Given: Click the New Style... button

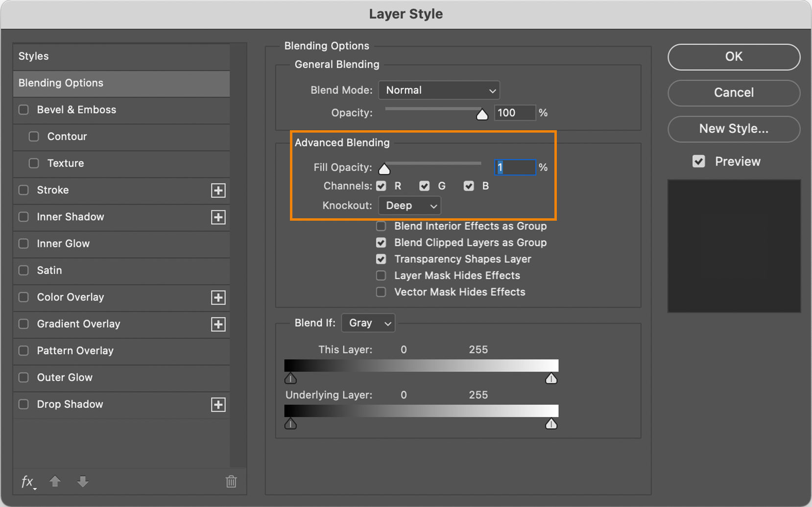Looking at the screenshot, I should (733, 129).
